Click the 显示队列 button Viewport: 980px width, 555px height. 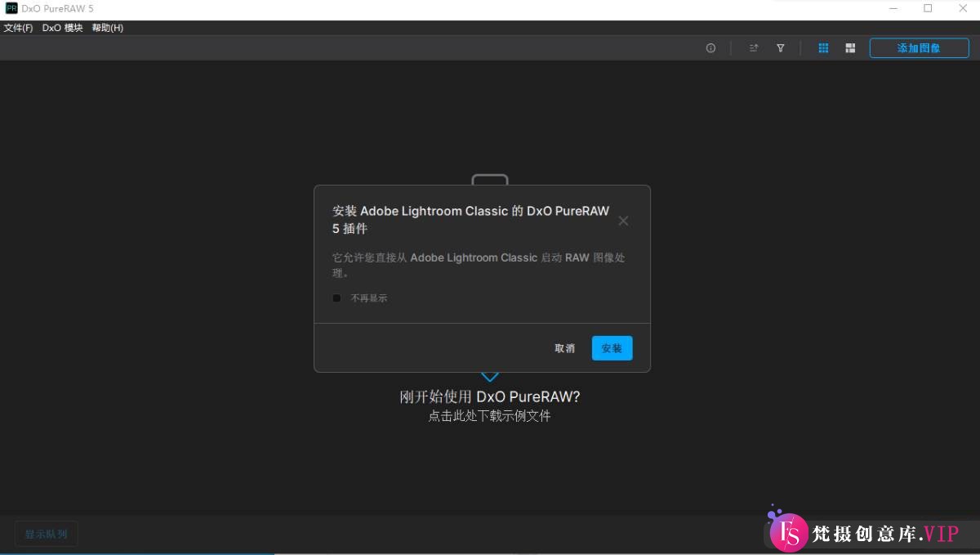point(47,535)
